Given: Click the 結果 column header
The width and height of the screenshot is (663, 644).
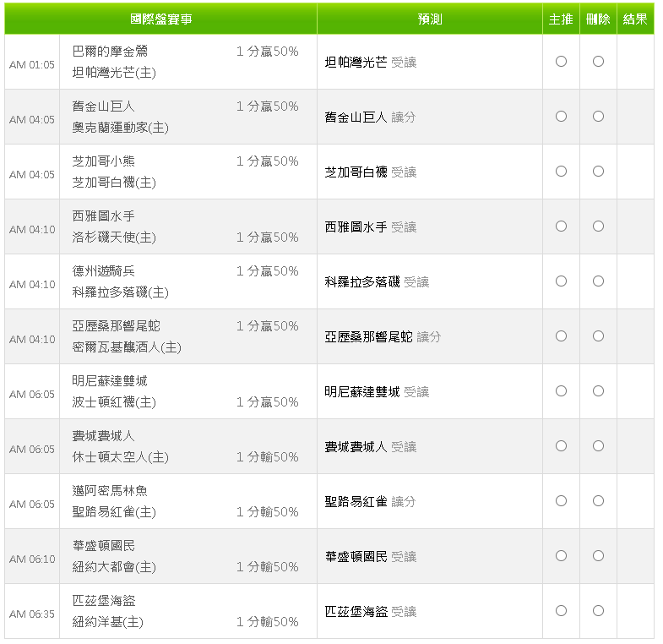Looking at the screenshot, I should (x=635, y=19).
